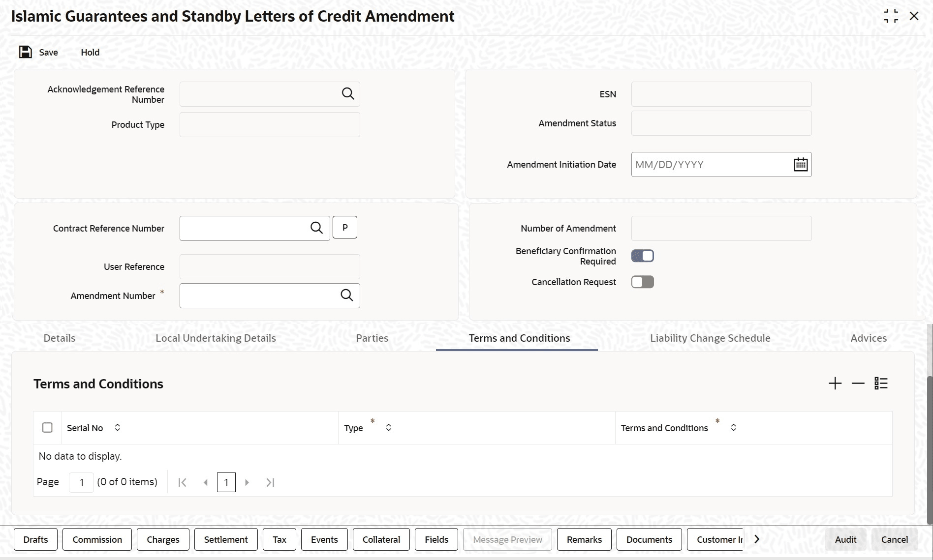Open the Liability Change Schedule tab

pos(710,338)
